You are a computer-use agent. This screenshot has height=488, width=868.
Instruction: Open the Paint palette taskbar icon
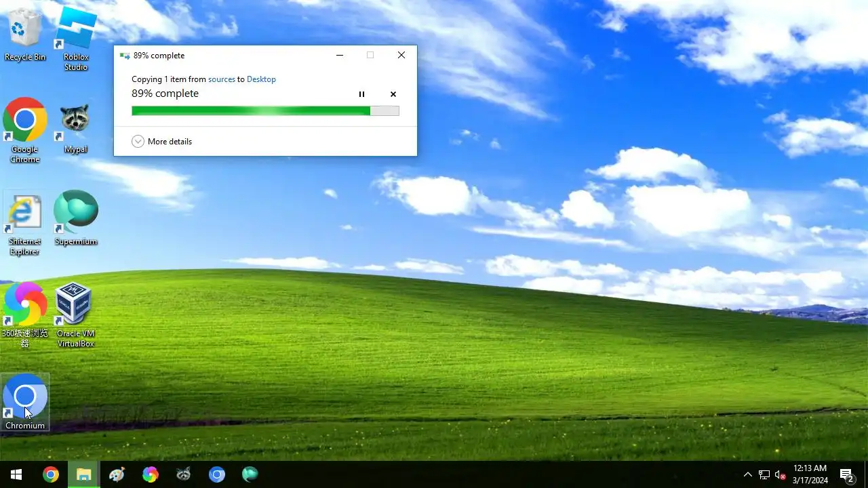117,474
